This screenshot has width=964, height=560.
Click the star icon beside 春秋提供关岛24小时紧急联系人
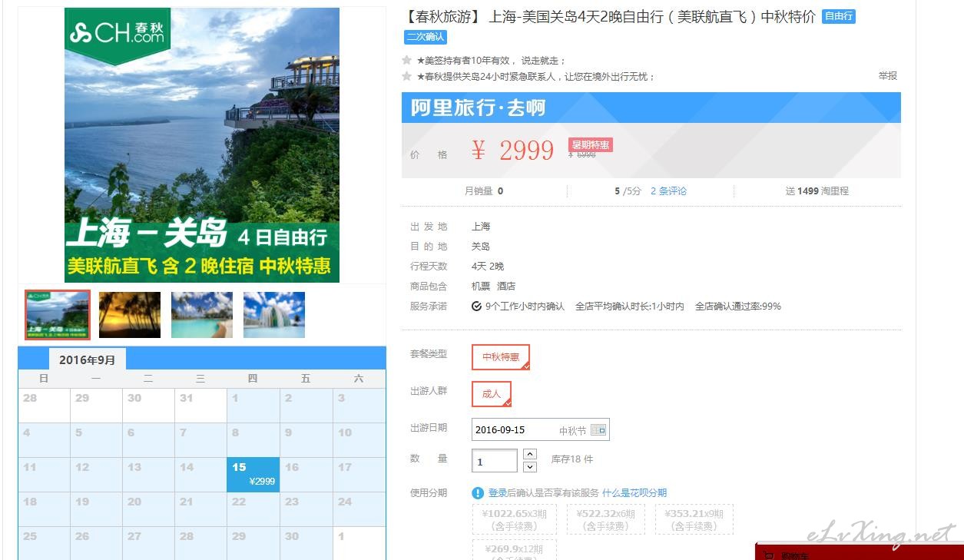point(407,76)
